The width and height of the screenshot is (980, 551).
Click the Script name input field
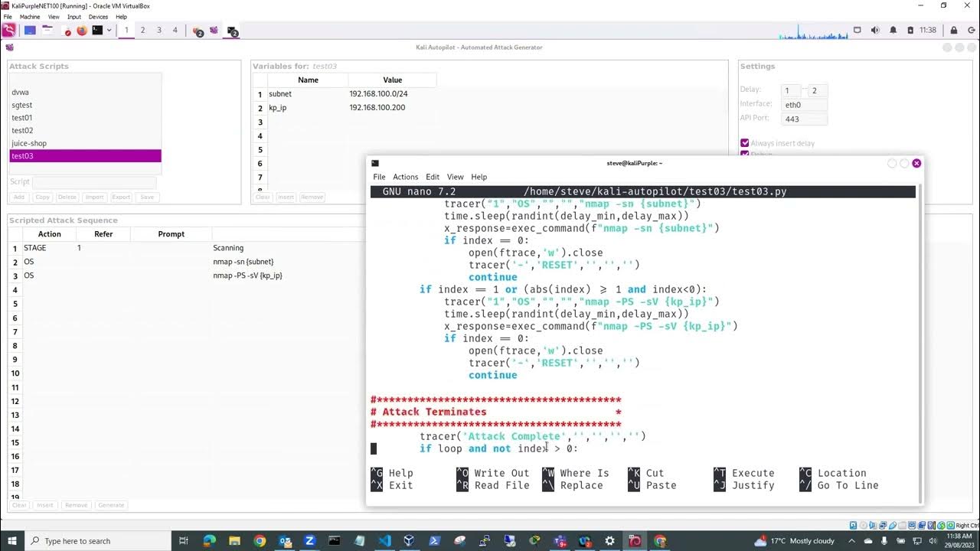94,182
